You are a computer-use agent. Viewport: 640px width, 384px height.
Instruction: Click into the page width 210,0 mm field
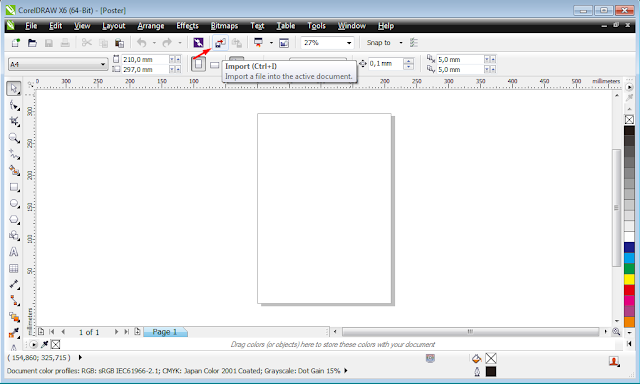(145, 60)
